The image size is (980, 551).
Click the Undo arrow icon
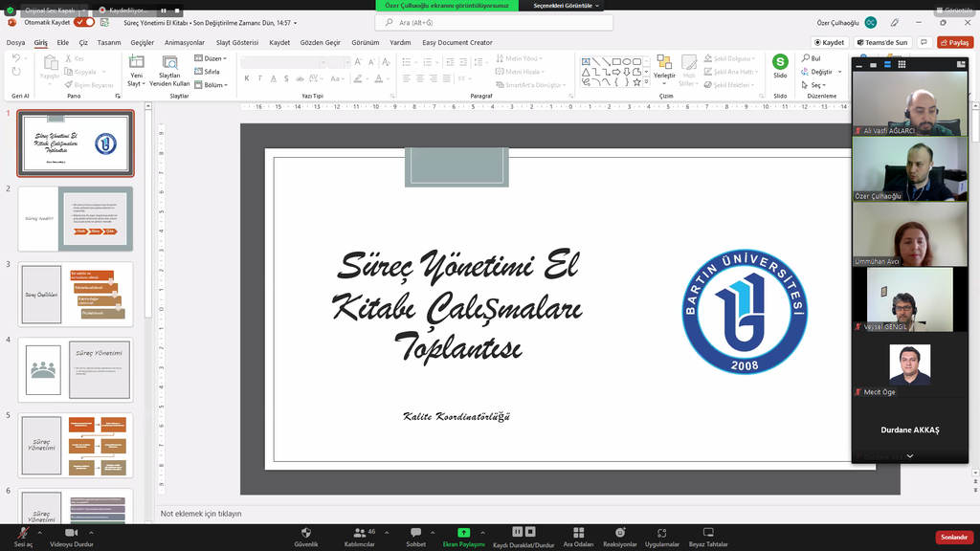[16, 58]
